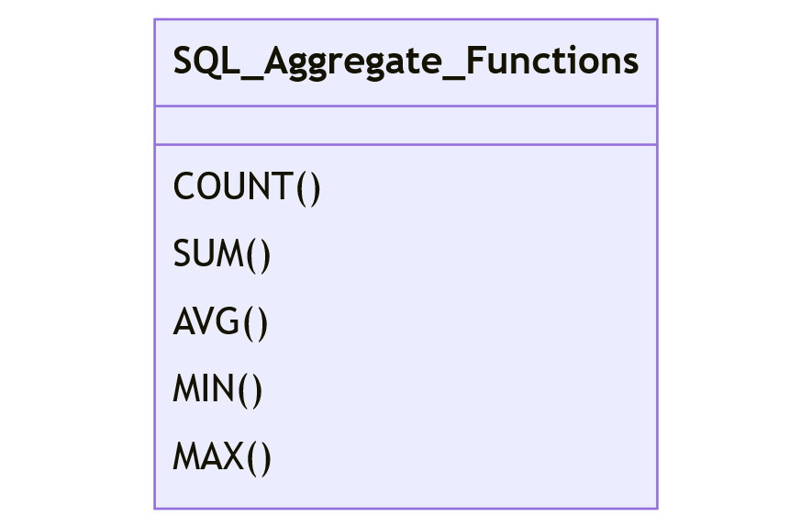812x528 pixels.
Task: Click the word "Aggregate" in the title
Action: coord(352,63)
